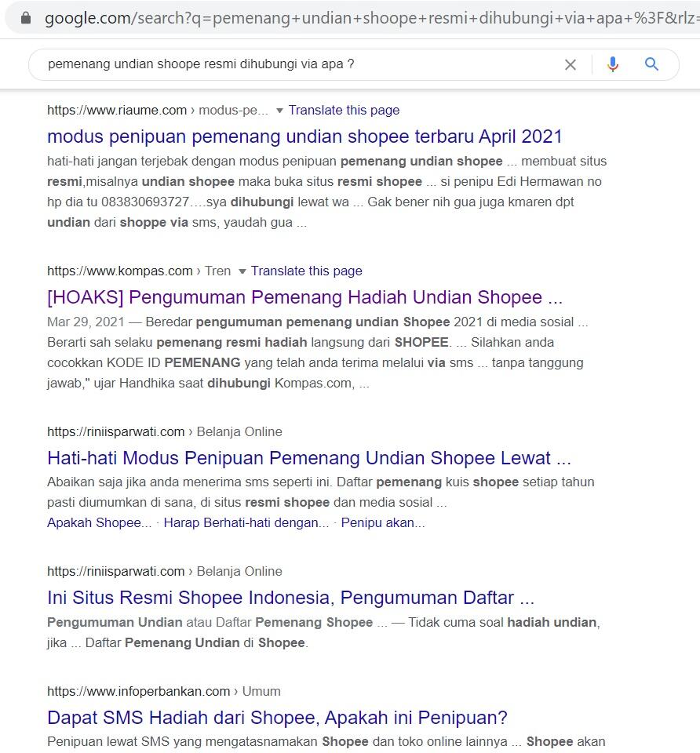Open Translate this page for kompas.com
The width and height of the screenshot is (700, 753).
pyautogui.click(x=307, y=271)
